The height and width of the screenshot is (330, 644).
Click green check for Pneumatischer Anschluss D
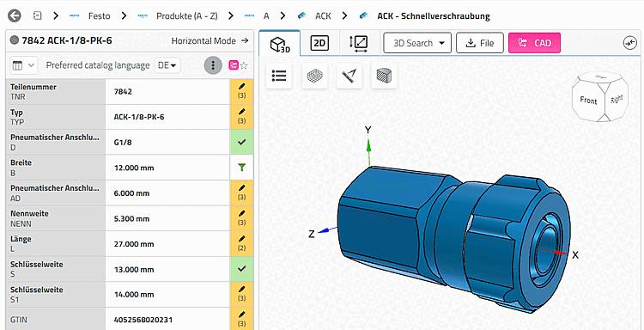pyautogui.click(x=241, y=142)
